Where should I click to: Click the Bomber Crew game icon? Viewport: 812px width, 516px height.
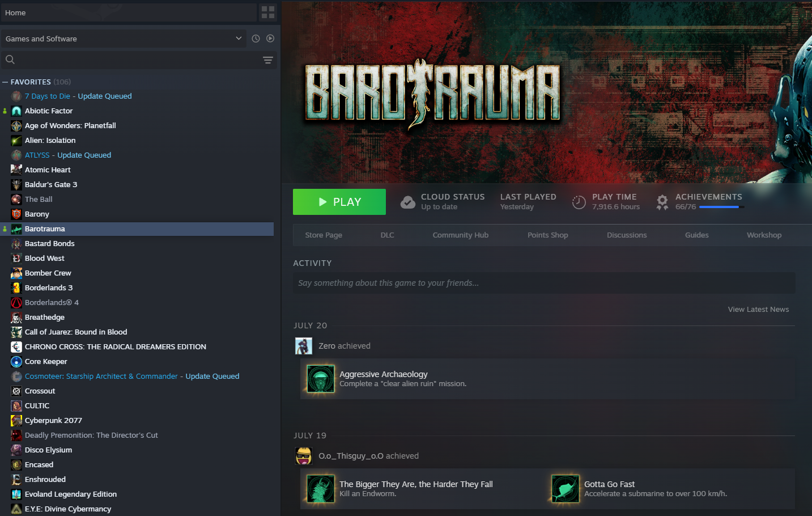point(16,273)
